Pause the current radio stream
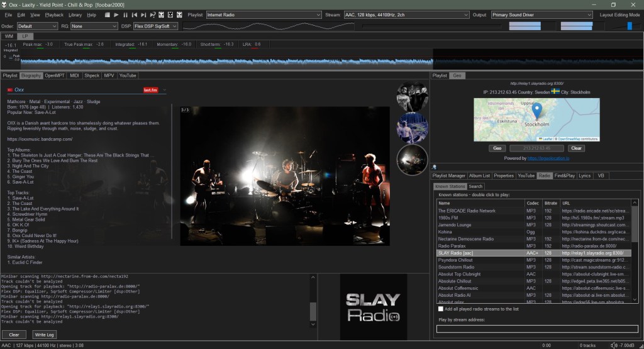Image resolution: width=644 pixels, height=349 pixels. [125, 14]
